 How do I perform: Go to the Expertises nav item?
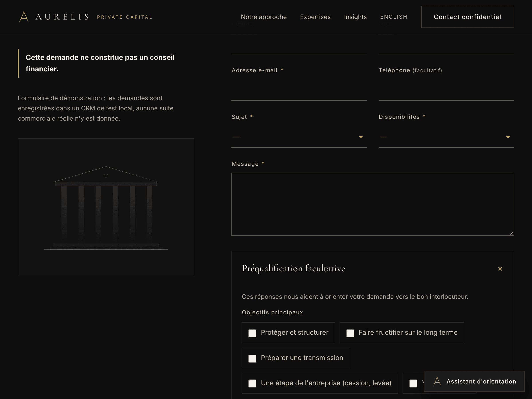315,17
